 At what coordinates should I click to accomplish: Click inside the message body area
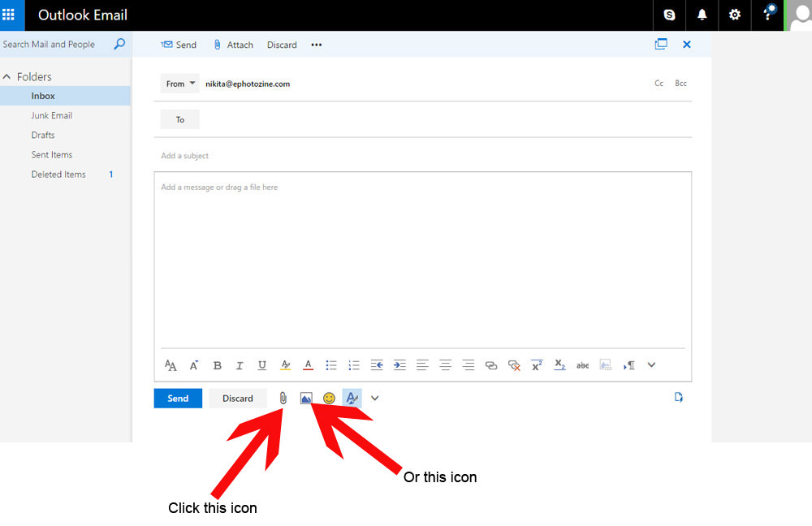422,259
